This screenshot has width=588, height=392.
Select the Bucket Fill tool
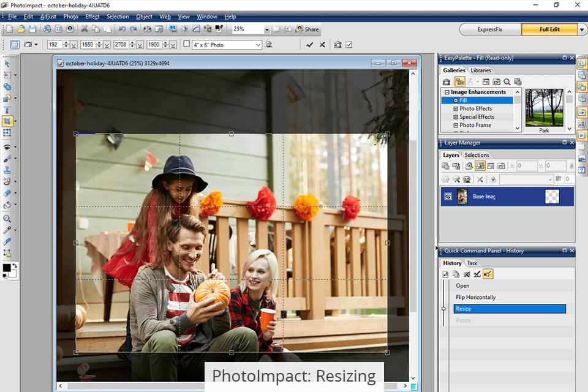7,205
